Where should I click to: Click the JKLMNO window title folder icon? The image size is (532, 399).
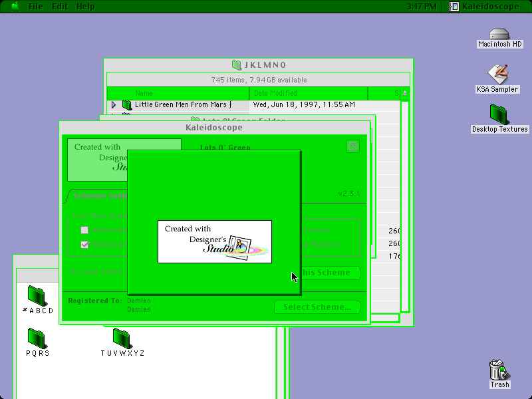click(237, 65)
